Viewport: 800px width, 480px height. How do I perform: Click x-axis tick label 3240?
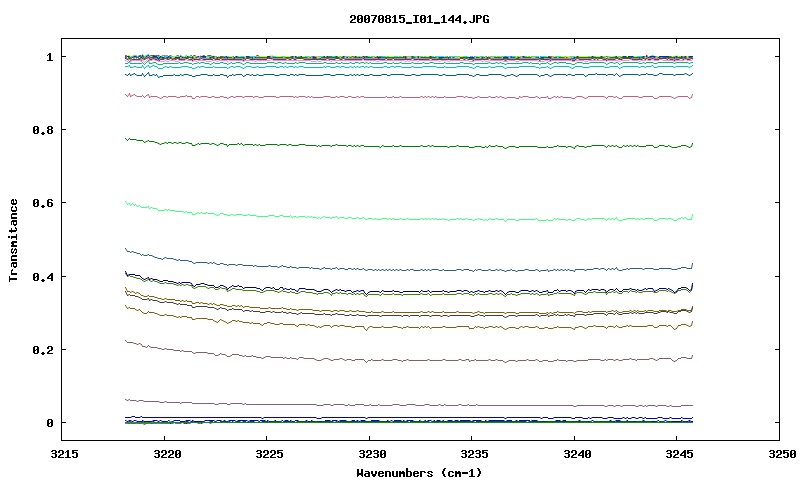point(577,454)
